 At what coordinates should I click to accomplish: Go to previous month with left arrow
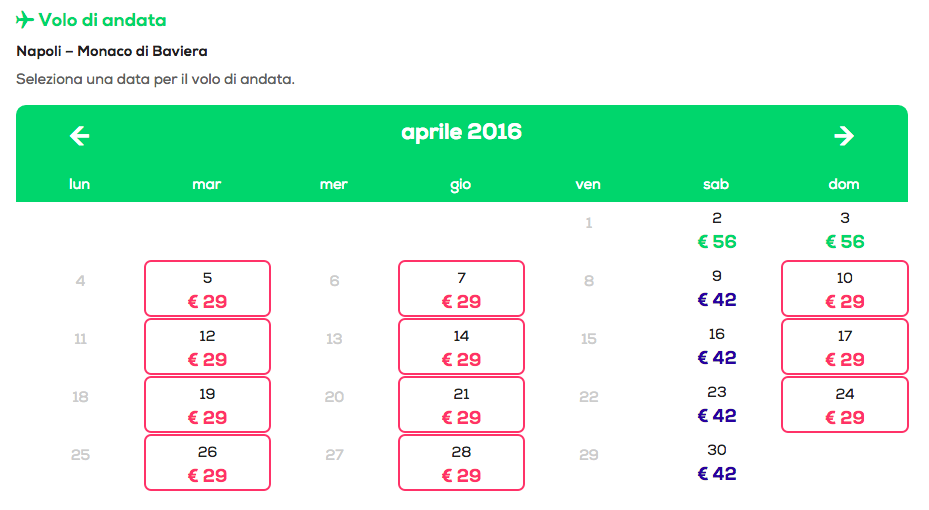pos(80,136)
